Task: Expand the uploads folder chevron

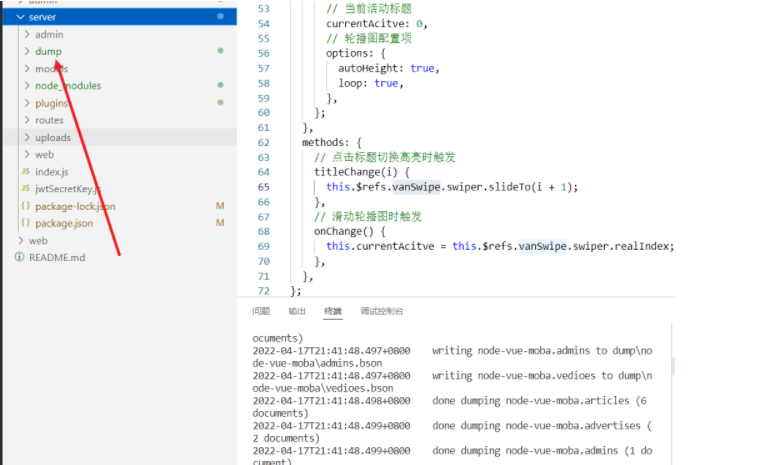Action: point(27,137)
